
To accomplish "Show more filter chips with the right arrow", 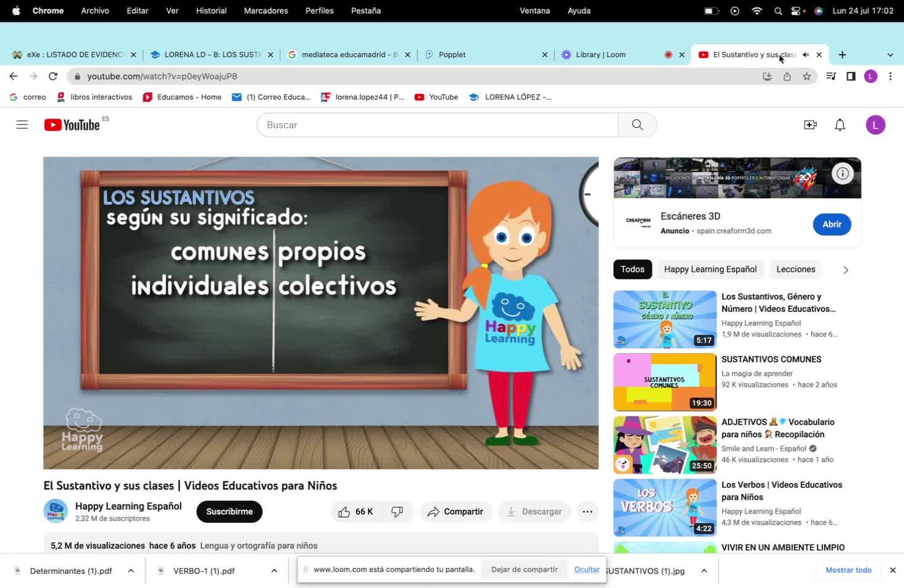I will click(846, 270).
